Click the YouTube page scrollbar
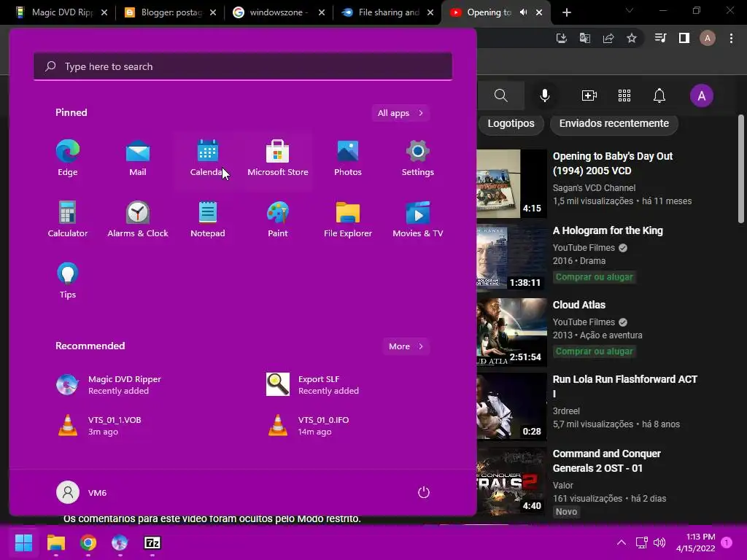Viewport: 747px width, 560px height. tap(741, 169)
